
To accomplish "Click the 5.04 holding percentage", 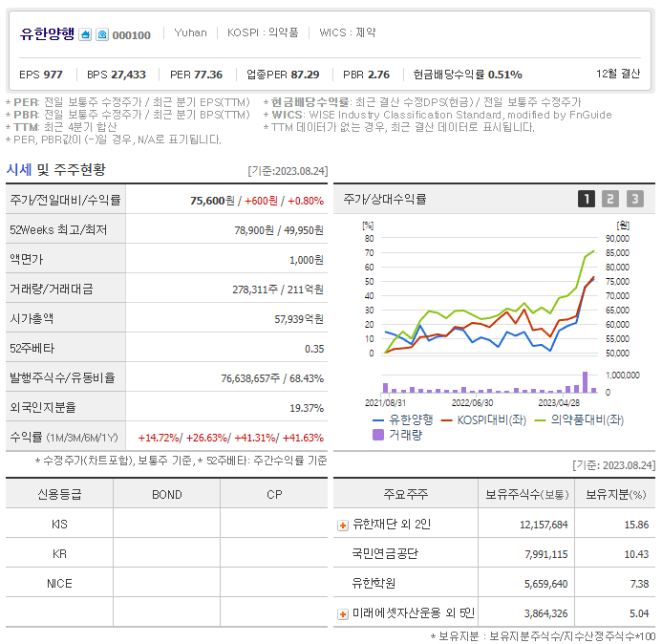I will click(x=639, y=613).
